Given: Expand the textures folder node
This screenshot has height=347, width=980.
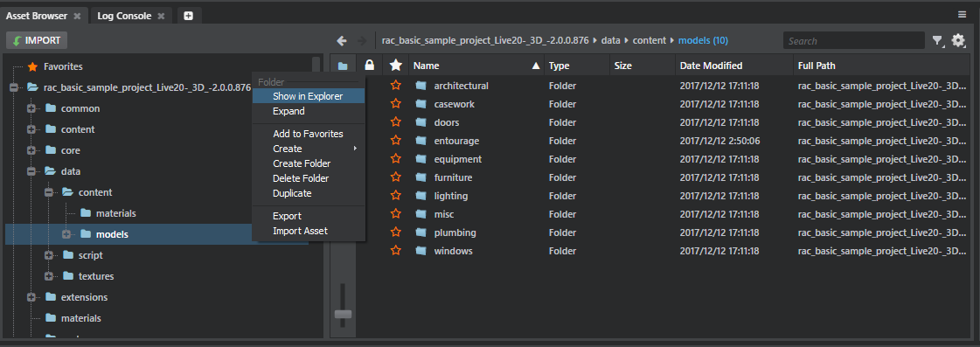Looking at the screenshot, I should [48, 276].
